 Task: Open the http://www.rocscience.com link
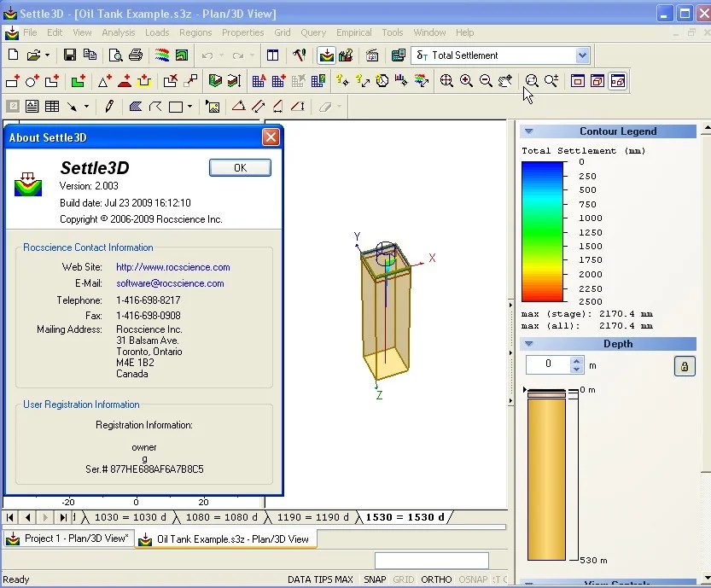pos(172,267)
